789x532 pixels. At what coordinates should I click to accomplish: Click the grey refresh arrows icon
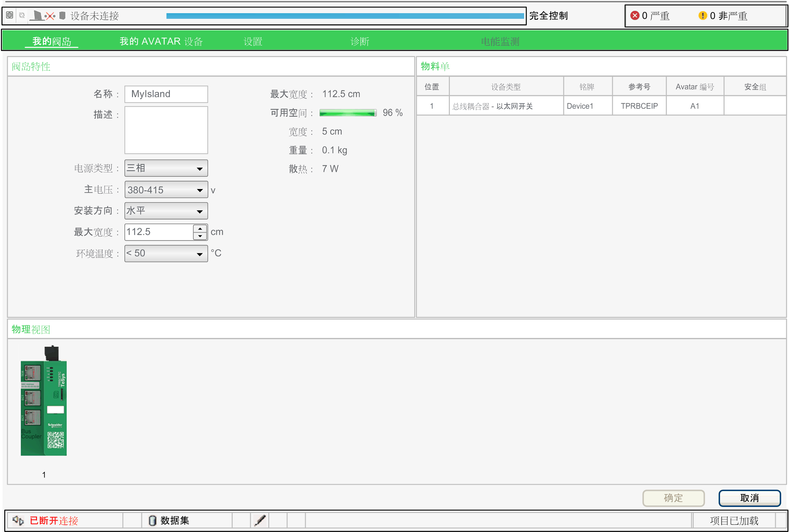click(22, 15)
